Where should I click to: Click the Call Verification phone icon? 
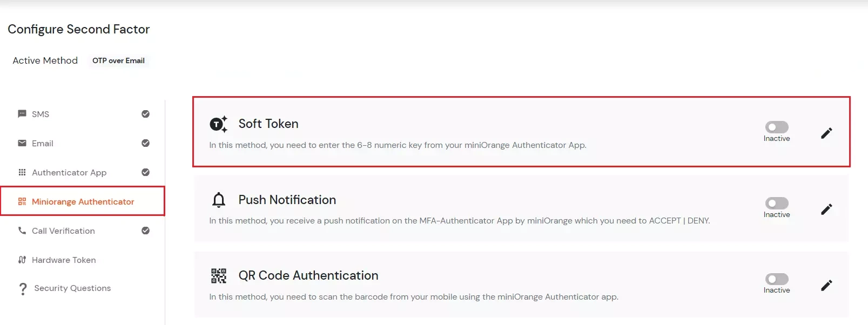click(22, 231)
